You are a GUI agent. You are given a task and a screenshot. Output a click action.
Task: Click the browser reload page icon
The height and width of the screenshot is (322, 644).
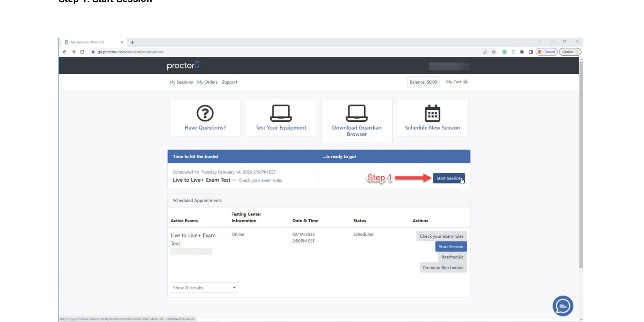pyautogui.click(x=82, y=52)
